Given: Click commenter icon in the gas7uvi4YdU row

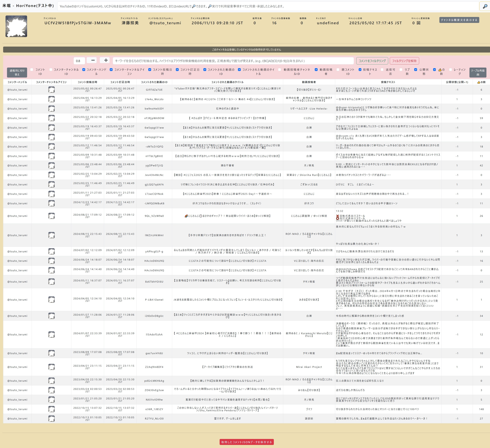Looking at the screenshot, I should 51,353.
